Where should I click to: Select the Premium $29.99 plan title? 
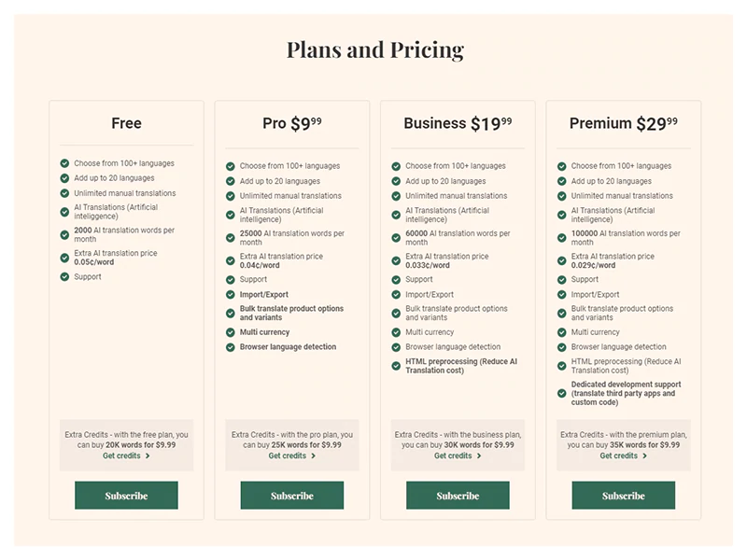coord(623,123)
